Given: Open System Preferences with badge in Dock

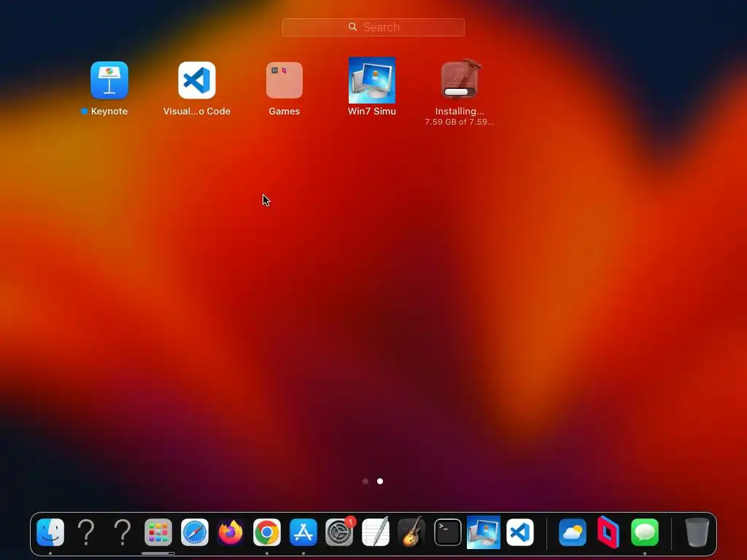Looking at the screenshot, I should [339, 532].
